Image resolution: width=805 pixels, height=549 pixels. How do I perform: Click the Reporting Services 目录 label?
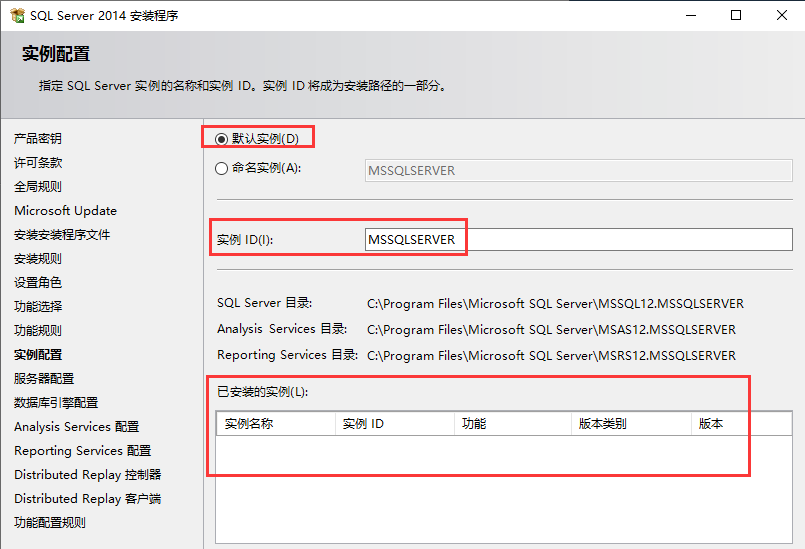(288, 355)
